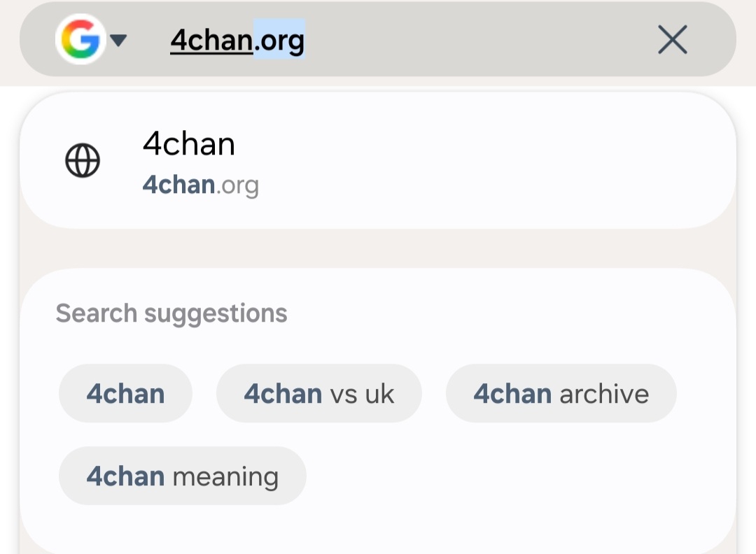This screenshot has height=554, width=756.
Task: Clear the address bar with X
Action: (x=672, y=41)
